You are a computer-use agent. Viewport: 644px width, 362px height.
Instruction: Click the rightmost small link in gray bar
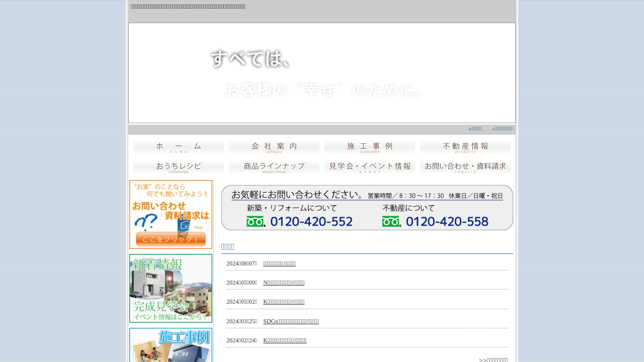(x=503, y=129)
